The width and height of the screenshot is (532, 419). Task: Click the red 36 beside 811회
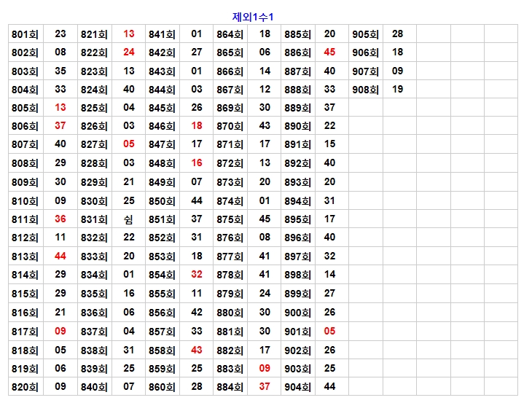click(x=60, y=219)
